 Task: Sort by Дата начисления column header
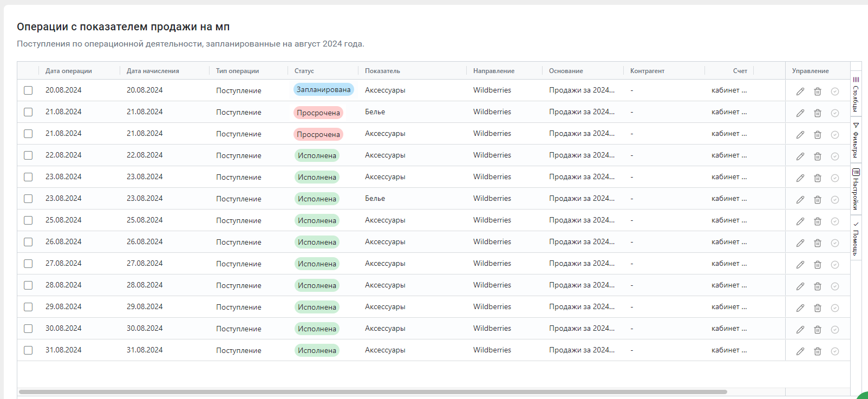(x=153, y=71)
